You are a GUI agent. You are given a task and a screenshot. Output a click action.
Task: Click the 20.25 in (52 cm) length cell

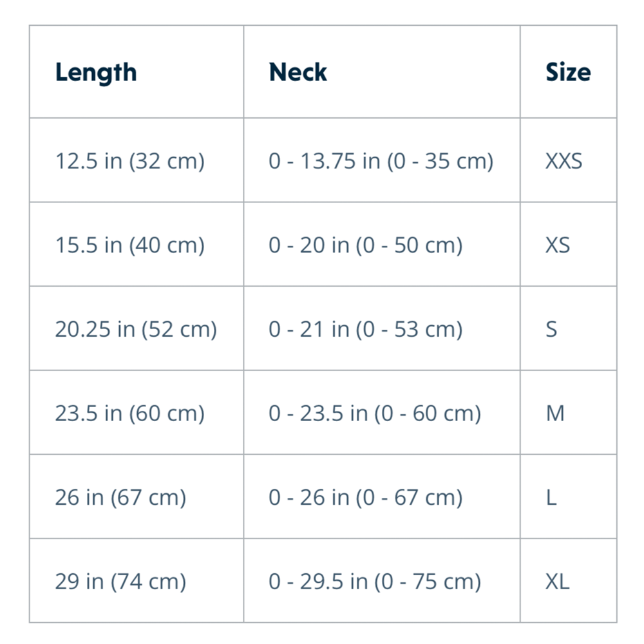(136, 329)
